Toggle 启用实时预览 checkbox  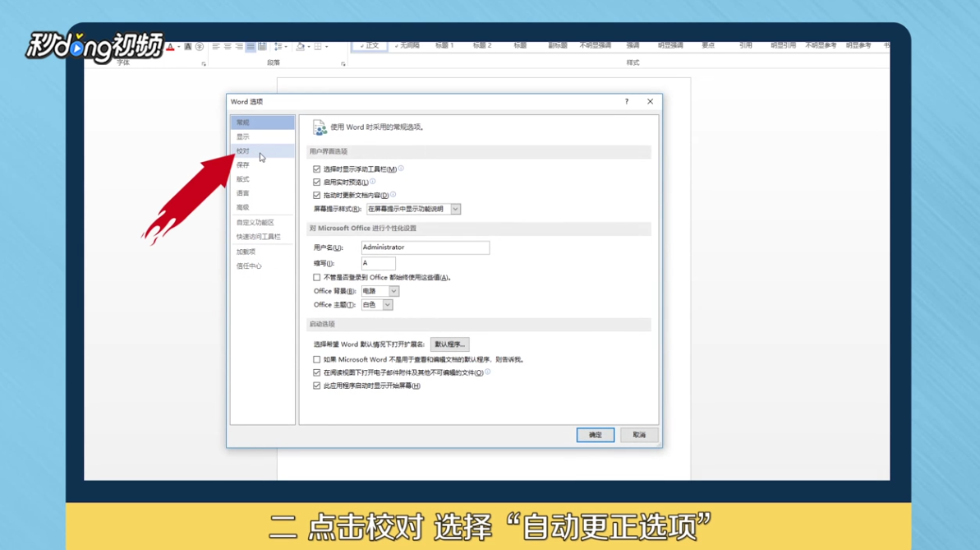[x=317, y=182]
